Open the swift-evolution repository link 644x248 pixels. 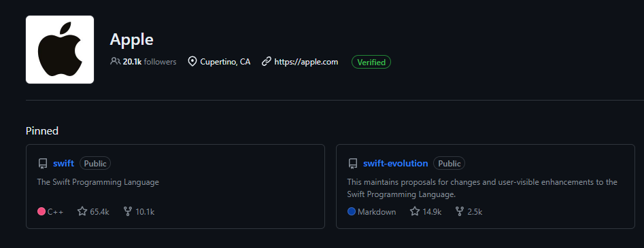coord(396,163)
